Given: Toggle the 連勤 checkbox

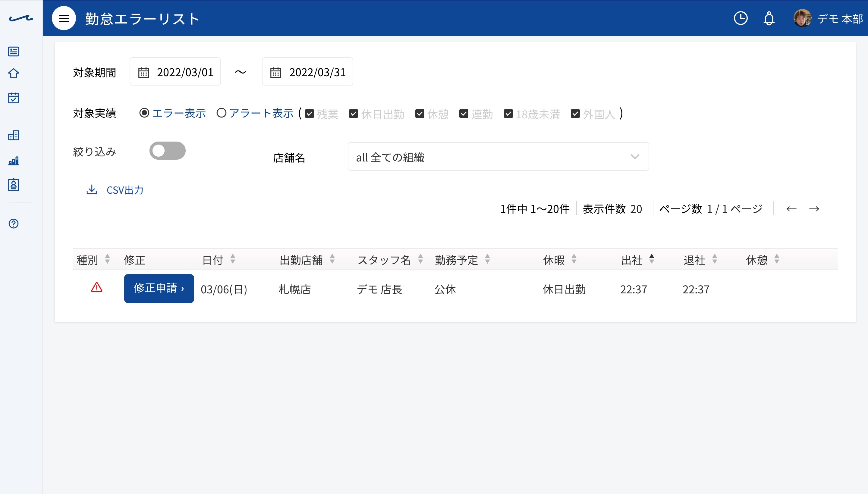Looking at the screenshot, I should [x=464, y=114].
